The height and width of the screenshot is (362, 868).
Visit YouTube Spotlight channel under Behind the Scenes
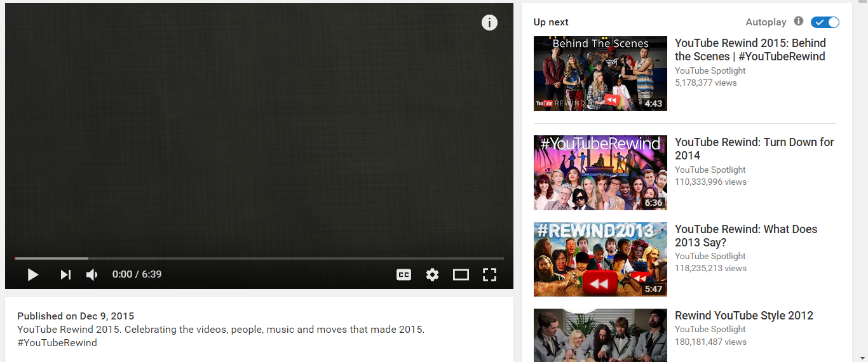710,70
